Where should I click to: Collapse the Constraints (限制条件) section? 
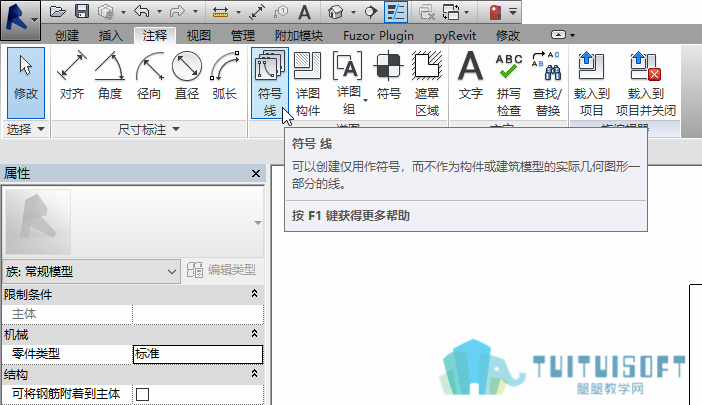pos(254,294)
